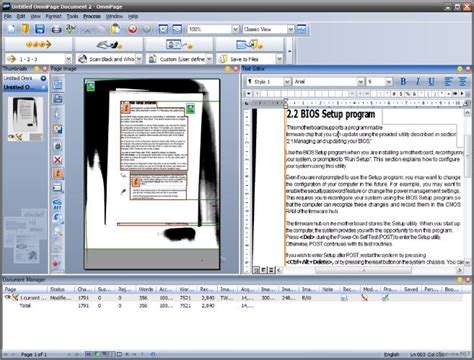474x360 pixels.
Task: Open the Edit menu
Action: tap(21, 16)
